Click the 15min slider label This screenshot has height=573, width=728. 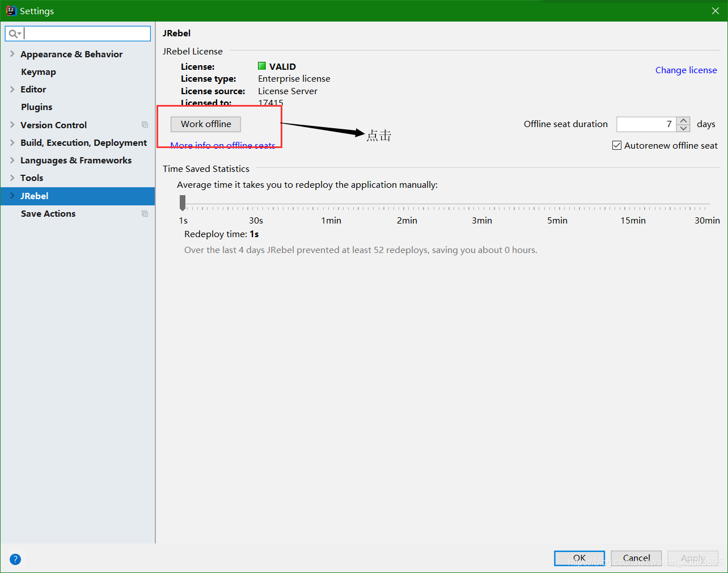click(x=633, y=220)
